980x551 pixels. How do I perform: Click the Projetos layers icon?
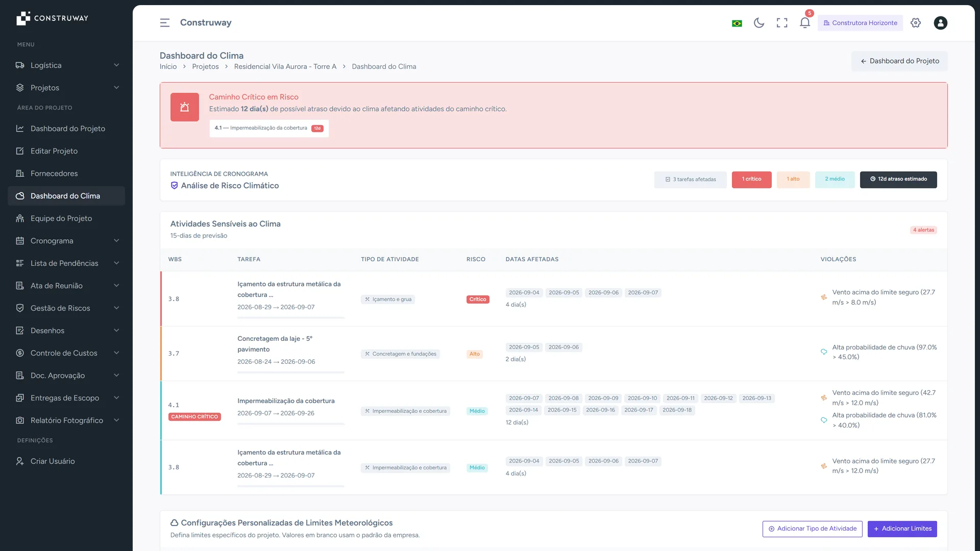click(20, 88)
